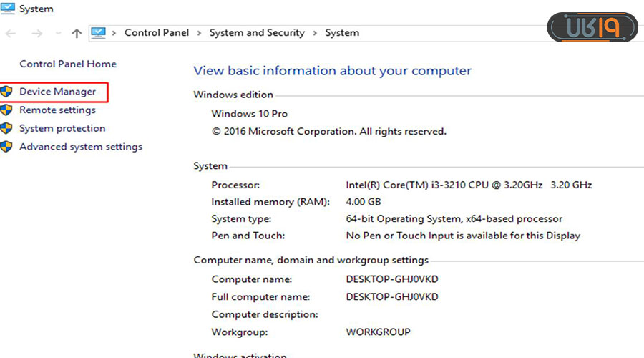
Task: Click shield icon beside Device Manager
Action: click(x=6, y=92)
